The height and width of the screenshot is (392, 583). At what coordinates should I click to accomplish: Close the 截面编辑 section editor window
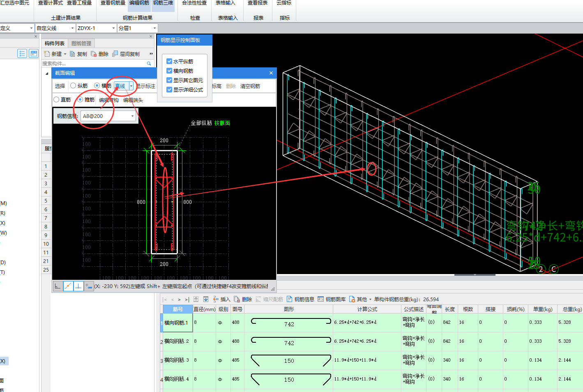(271, 73)
